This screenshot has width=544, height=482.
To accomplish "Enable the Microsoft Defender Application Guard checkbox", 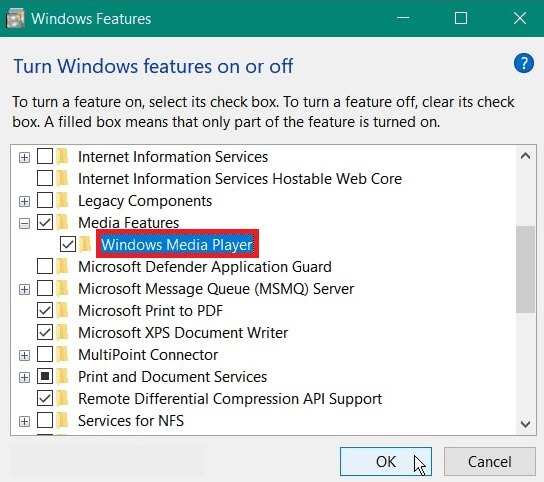I will 45,267.
